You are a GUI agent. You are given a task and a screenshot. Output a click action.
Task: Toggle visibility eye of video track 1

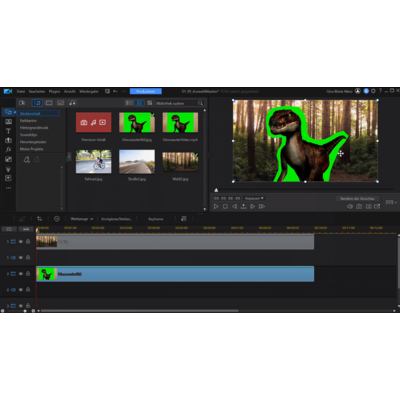(21, 242)
